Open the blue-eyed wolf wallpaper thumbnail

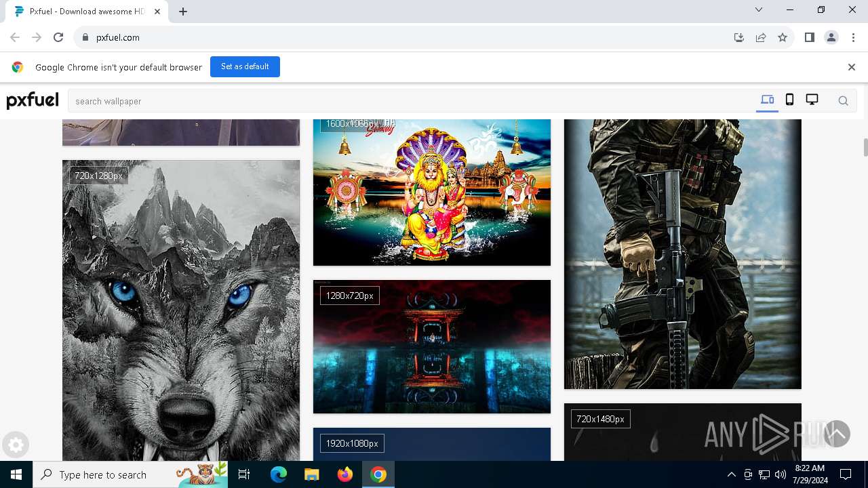pos(181,310)
